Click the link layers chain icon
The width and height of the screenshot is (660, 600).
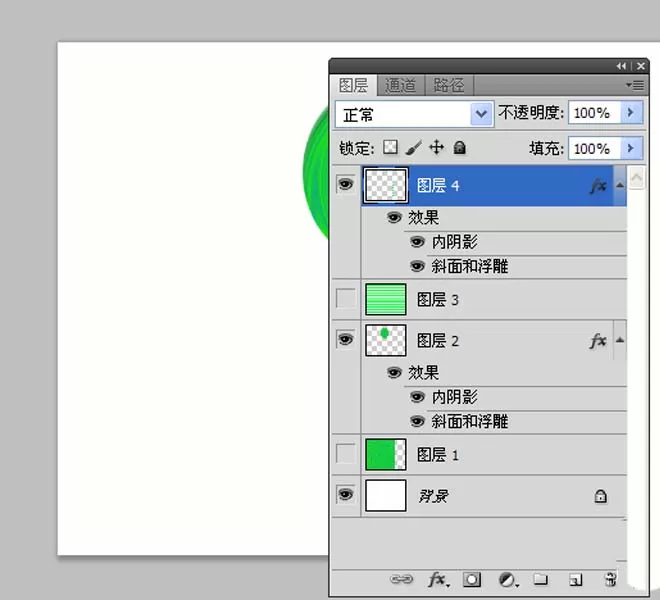(402, 579)
